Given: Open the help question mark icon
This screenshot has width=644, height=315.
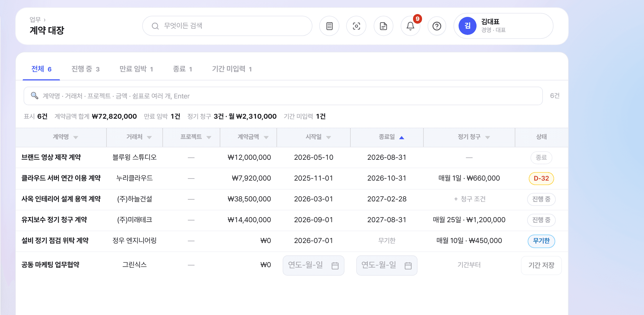Looking at the screenshot, I should click(x=437, y=26).
